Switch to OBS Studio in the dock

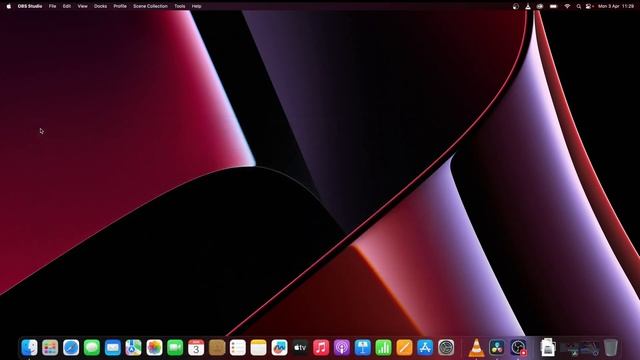518,348
